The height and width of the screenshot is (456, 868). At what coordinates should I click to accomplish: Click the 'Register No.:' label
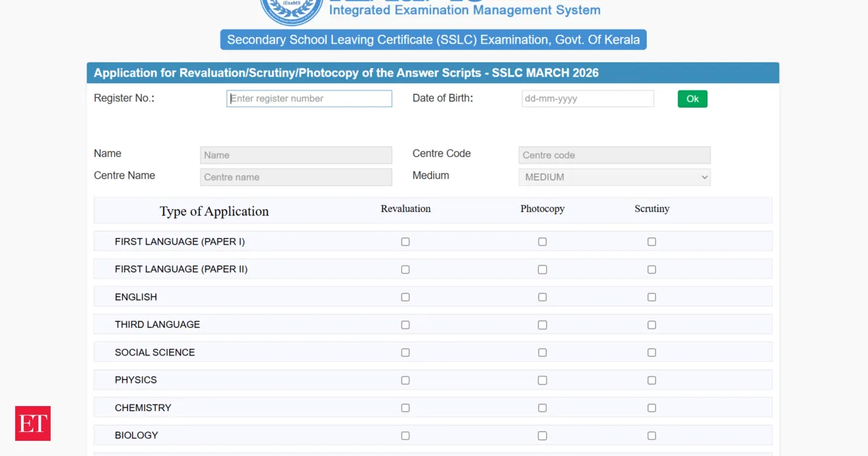124,98
